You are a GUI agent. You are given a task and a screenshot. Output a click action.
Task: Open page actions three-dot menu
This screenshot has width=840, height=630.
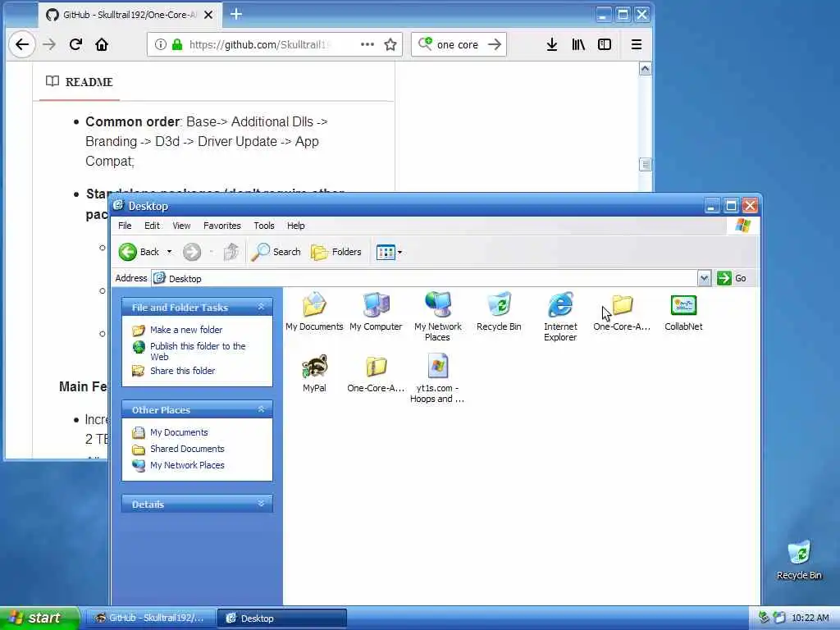click(367, 44)
